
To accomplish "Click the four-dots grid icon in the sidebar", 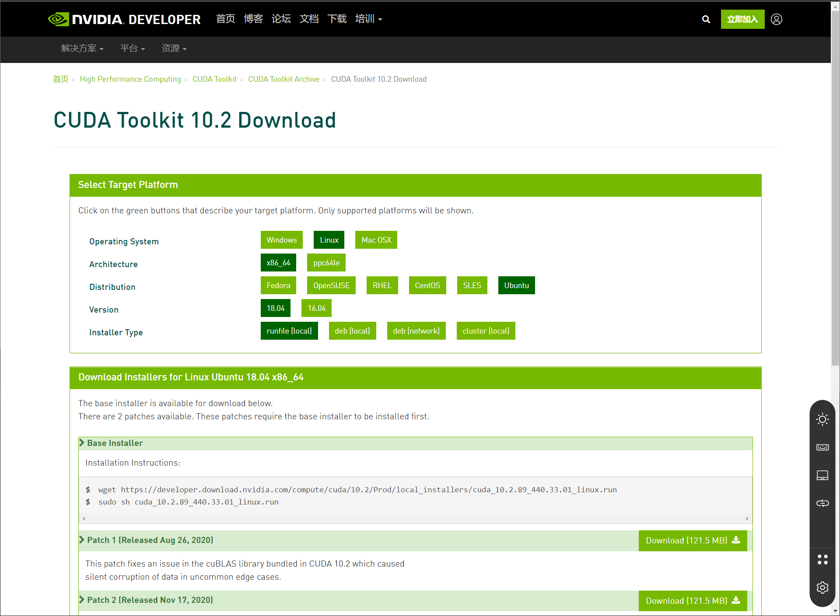I will (x=822, y=559).
